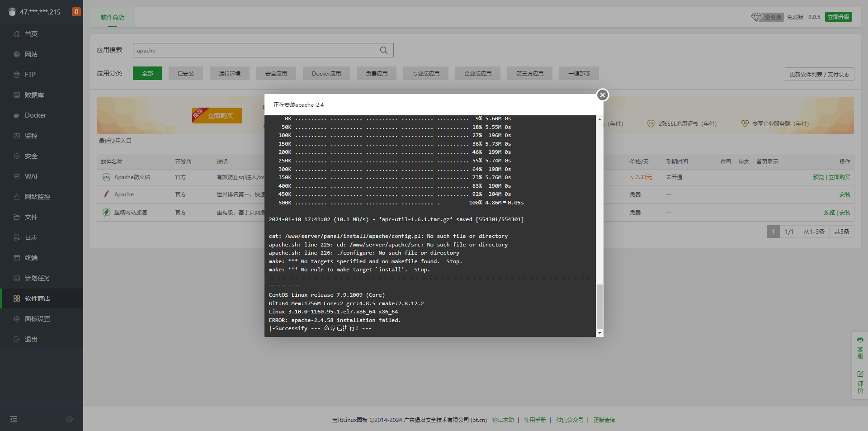
Task: Click the monitor icon beside 监控
Action: [x=17, y=136]
